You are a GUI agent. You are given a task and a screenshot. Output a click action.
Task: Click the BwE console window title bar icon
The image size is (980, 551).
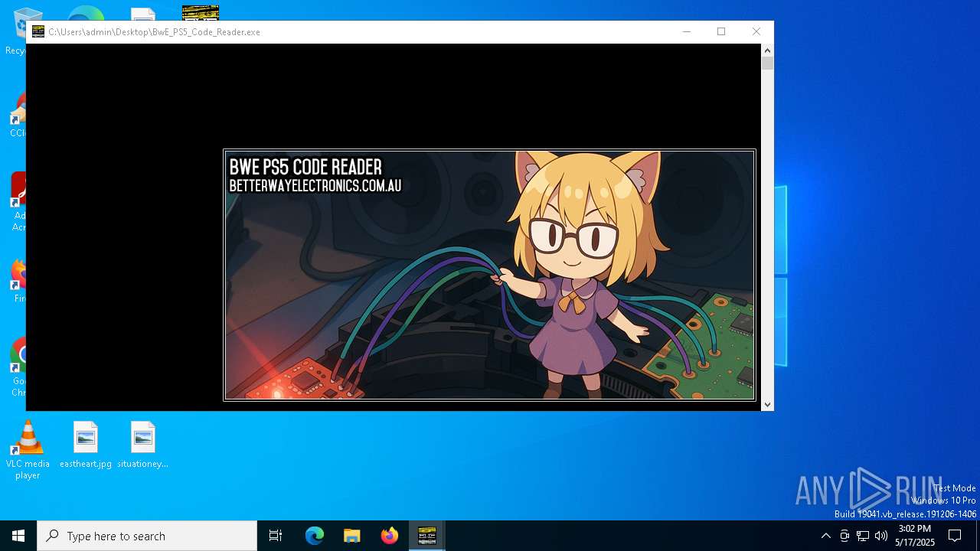(x=38, y=31)
